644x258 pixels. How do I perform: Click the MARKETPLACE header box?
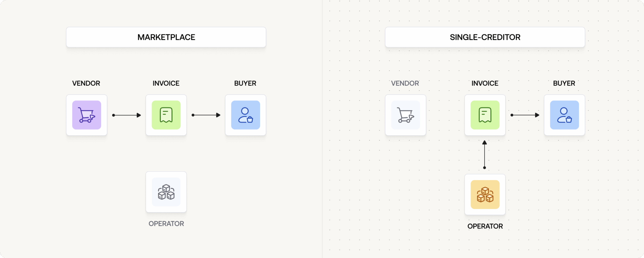coord(166,37)
